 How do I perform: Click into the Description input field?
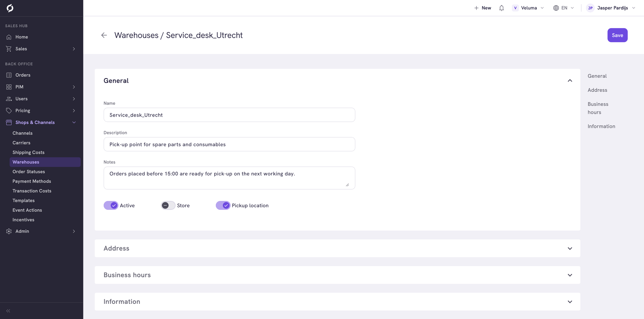pyautogui.click(x=229, y=144)
